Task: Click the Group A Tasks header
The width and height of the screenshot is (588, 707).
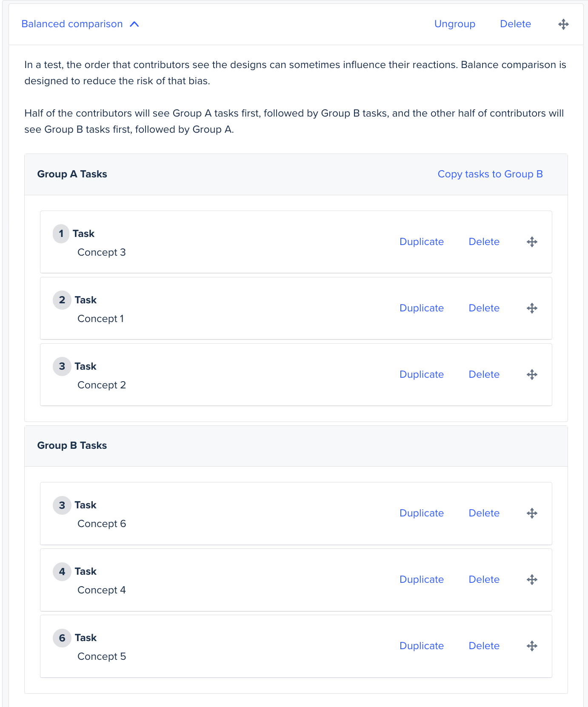Action: coord(72,174)
